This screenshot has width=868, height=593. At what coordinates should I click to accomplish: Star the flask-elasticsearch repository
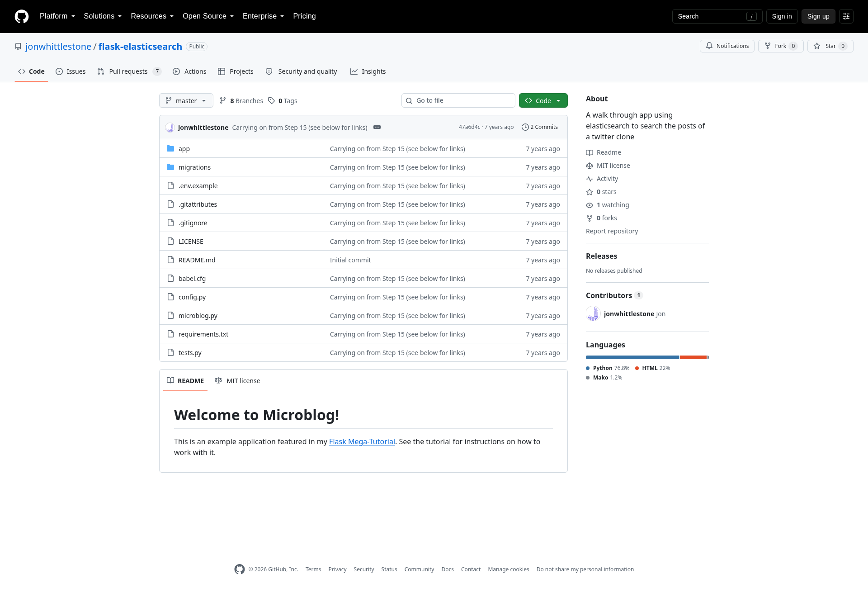[830, 46]
